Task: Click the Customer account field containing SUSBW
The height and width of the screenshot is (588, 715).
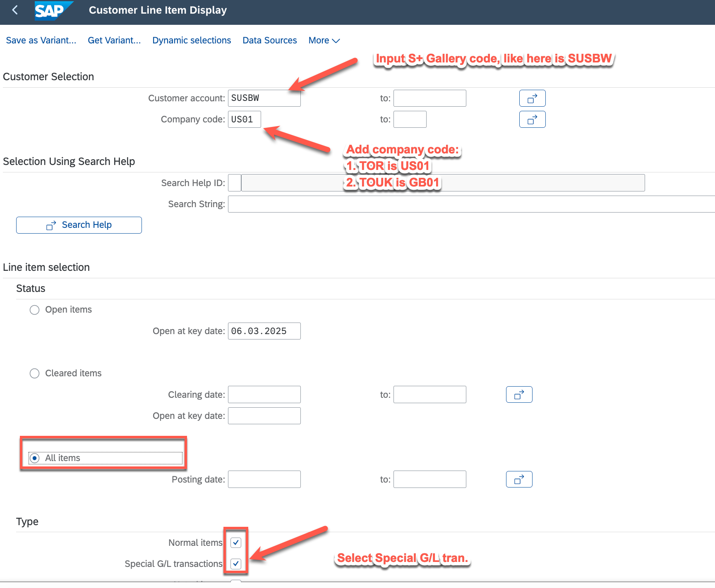Action: point(264,98)
